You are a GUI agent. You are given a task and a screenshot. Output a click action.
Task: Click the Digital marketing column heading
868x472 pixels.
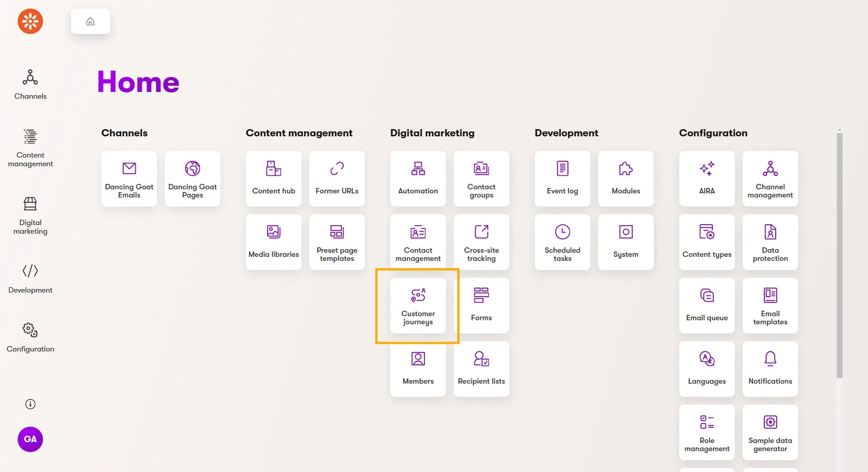tap(432, 133)
